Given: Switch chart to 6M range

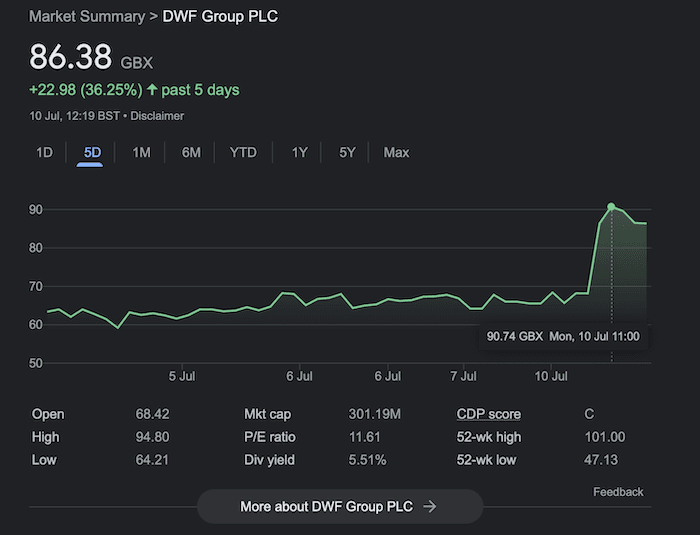Looking at the screenshot, I should 191,153.
